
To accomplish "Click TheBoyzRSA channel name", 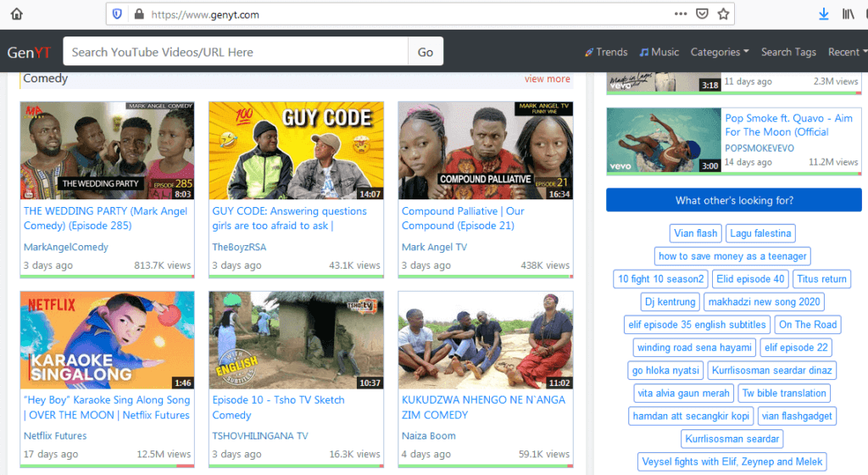I will pos(239,247).
